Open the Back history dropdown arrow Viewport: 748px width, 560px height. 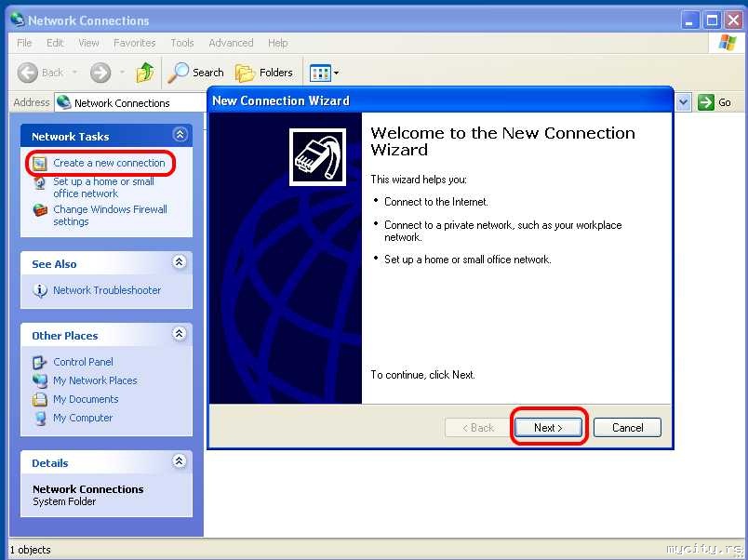tap(75, 73)
